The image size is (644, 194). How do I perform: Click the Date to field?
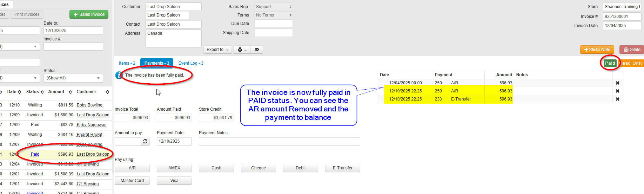click(73, 31)
